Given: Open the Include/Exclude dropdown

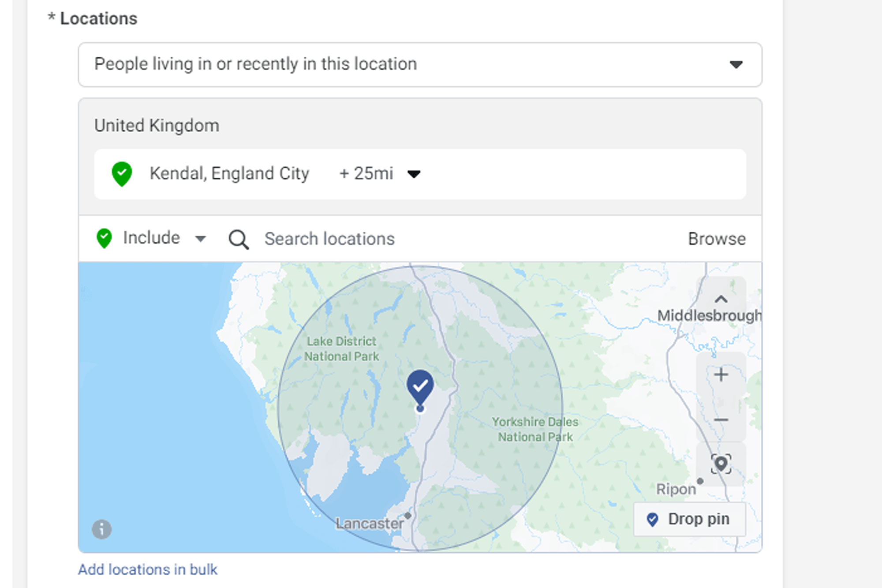Looking at the screenshot, I should pyautogui.click(x=201, y=239).
